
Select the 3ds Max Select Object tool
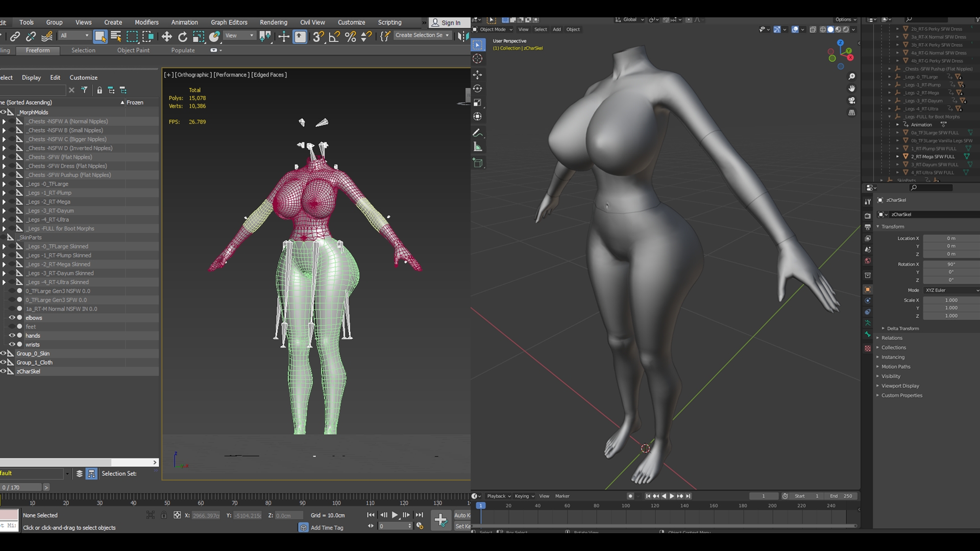pos(100,36)
